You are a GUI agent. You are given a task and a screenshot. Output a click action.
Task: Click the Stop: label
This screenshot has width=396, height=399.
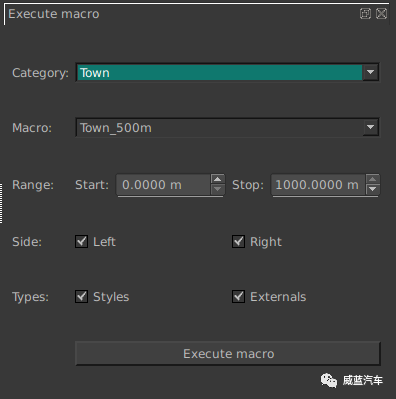(248, 185)
